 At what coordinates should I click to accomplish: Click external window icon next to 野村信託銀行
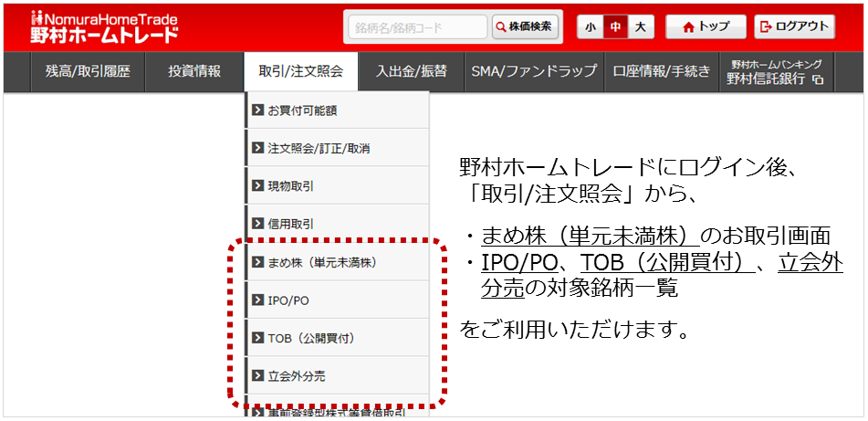pyautogui.click(x=817, y=80)
